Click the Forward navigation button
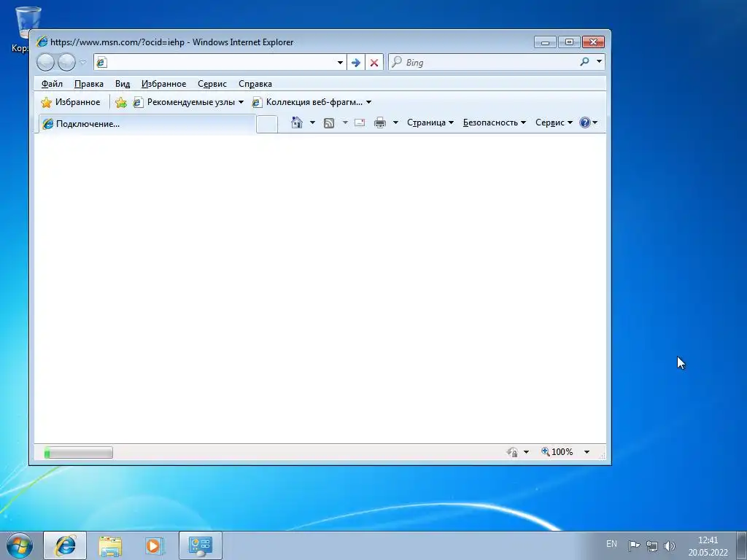 66,62
